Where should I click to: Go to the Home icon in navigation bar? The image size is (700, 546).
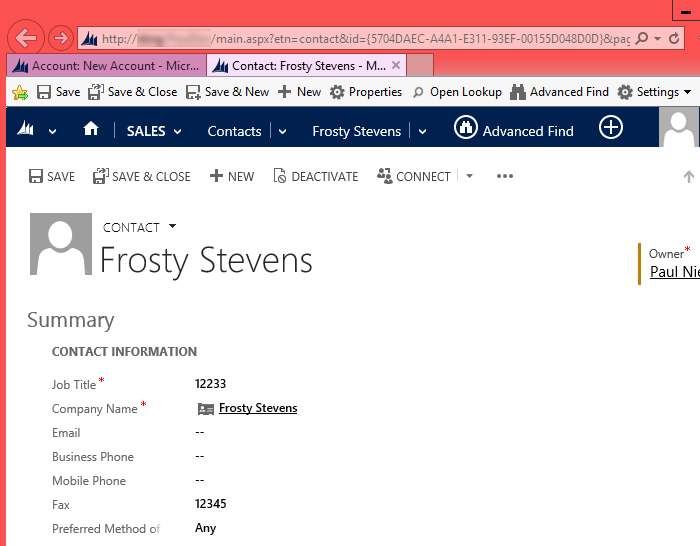pyautogui.click(x=91, y=130)
